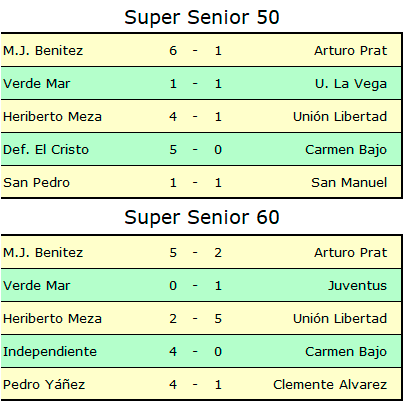Click Heriberto Meza in Super Senior 60 table

tap(52, 319)
